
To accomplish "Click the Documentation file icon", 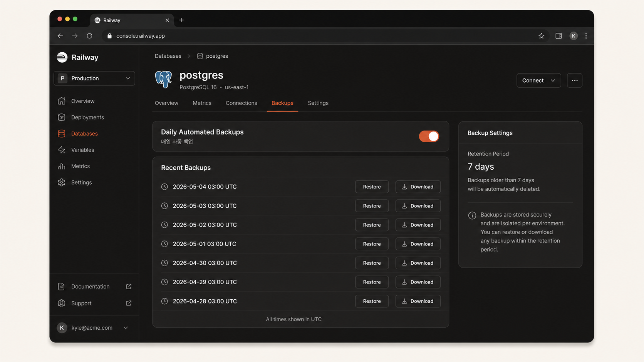I will [61, 287].
